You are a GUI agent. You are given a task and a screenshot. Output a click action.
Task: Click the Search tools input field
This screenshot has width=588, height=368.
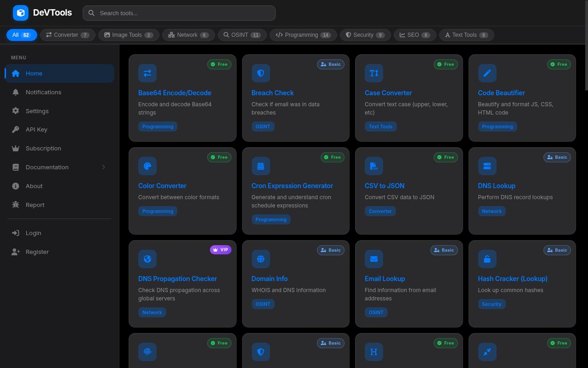tap(179, 13)
